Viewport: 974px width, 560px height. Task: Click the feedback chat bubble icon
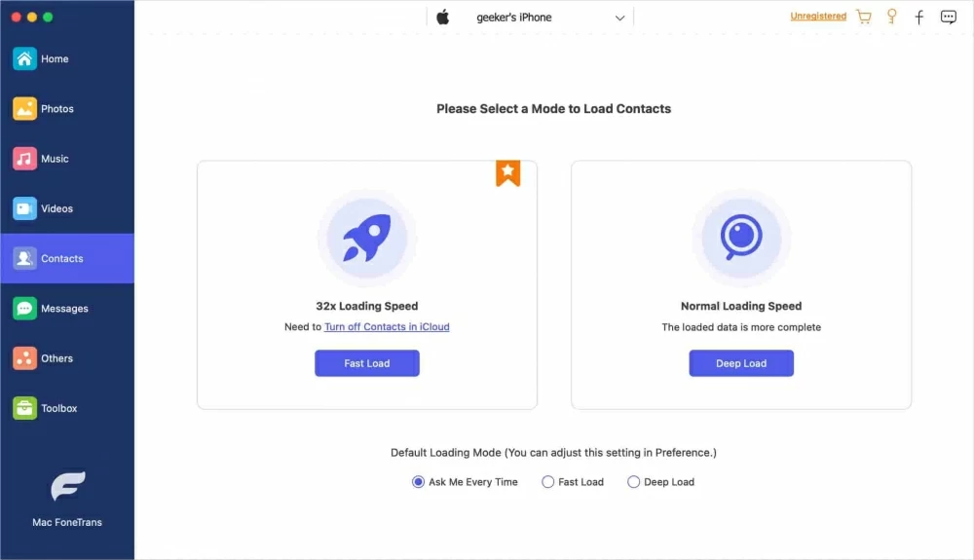[948, 17]
